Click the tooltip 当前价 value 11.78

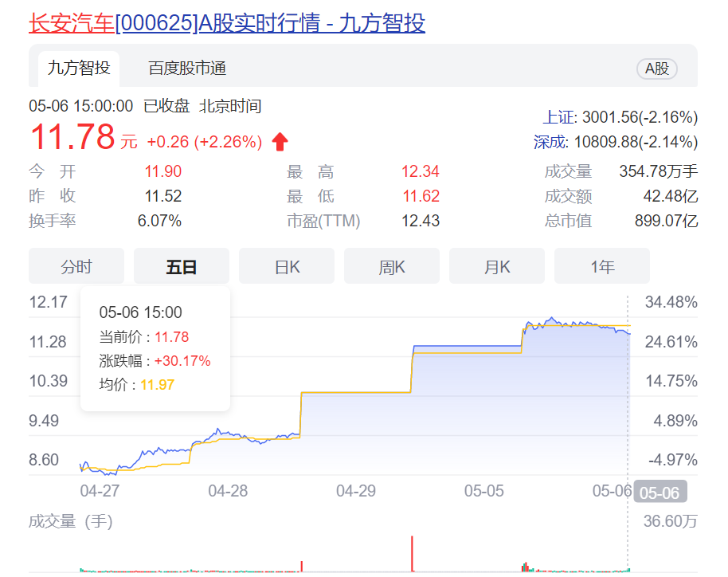click(x=171, y=337)
